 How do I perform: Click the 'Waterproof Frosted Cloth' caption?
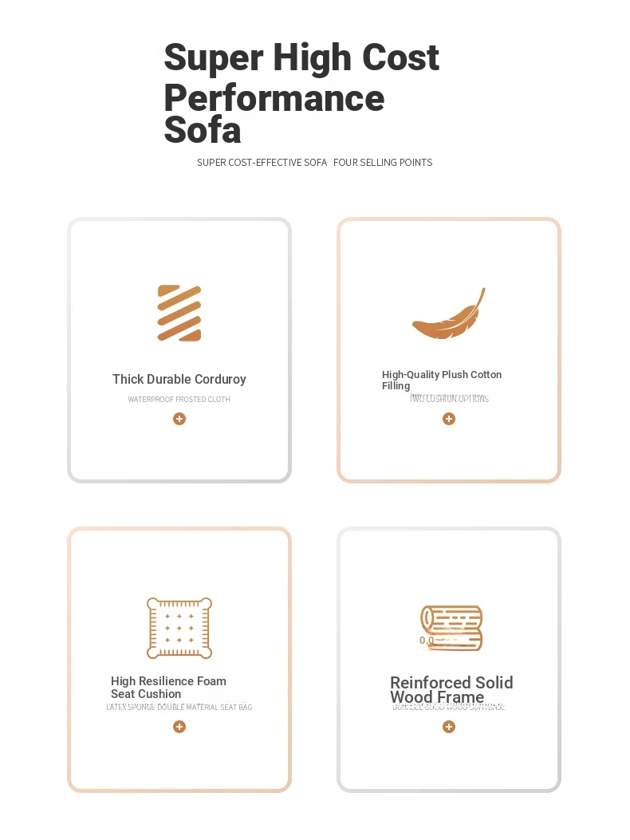pyautogui.click(x=179, y=400)
